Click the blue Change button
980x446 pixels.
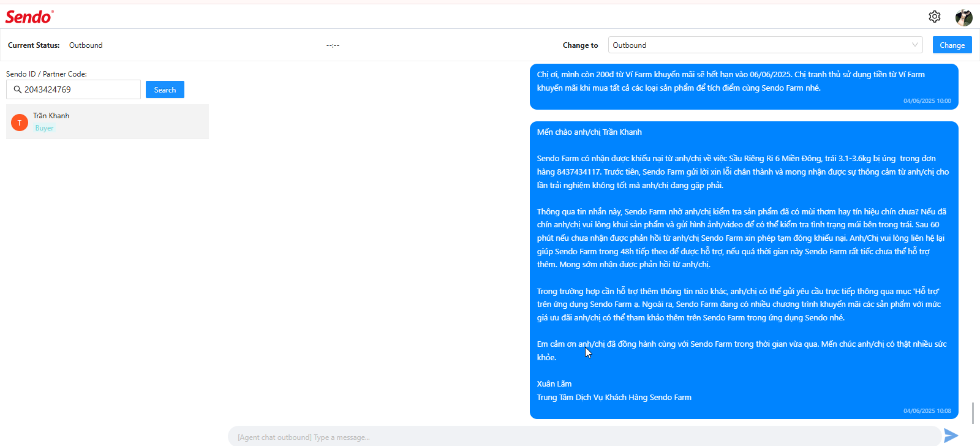click(x=952, y=45)
